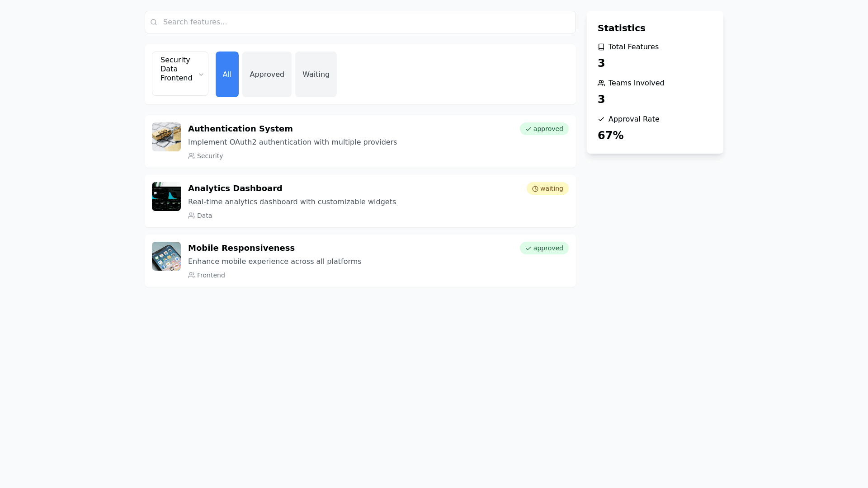Screen dimensions: 868x488
Task: Open the Analytics Dashboard feature title
Action: click(x=235, y=188)
